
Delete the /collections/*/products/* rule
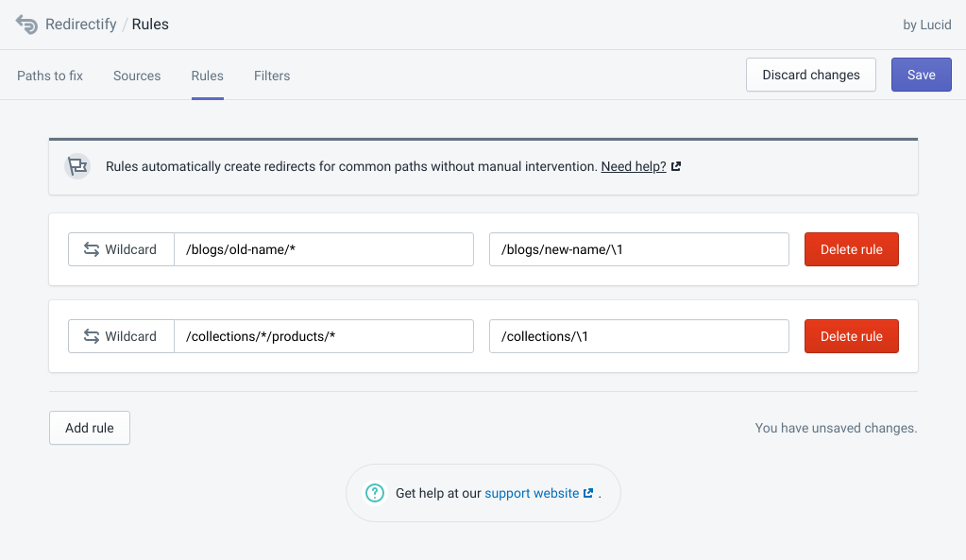click(852, 336)
